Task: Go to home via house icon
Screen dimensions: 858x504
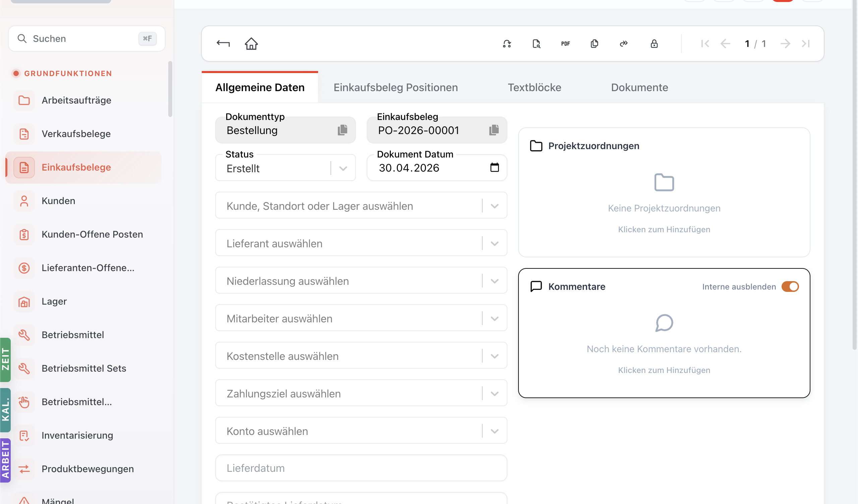Action: pyautogui.click(x=251, y=44)
